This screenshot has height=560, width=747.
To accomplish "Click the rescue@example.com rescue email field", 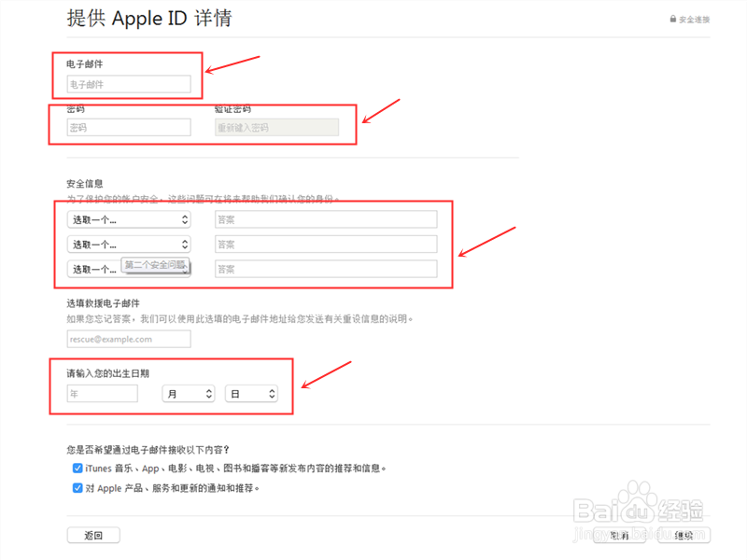I will pos(129,339).
